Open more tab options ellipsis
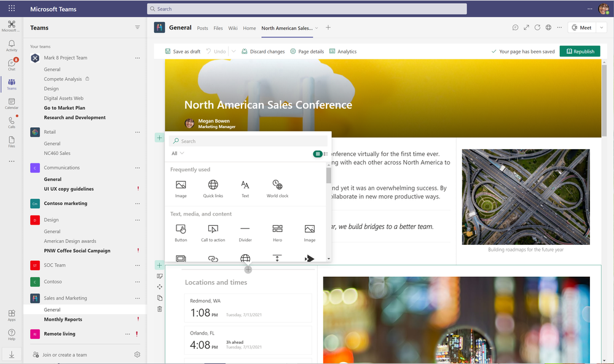Viewport: 614px width, 364px height. pos(559,28)
